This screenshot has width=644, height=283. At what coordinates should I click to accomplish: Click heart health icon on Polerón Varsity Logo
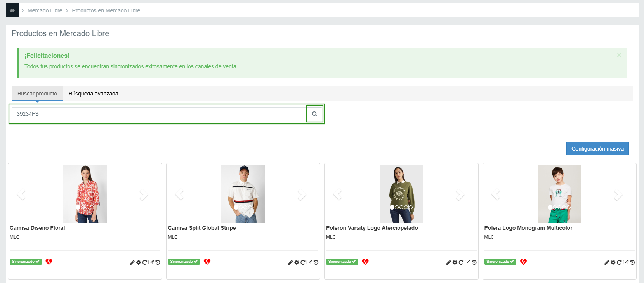(365, 262)
